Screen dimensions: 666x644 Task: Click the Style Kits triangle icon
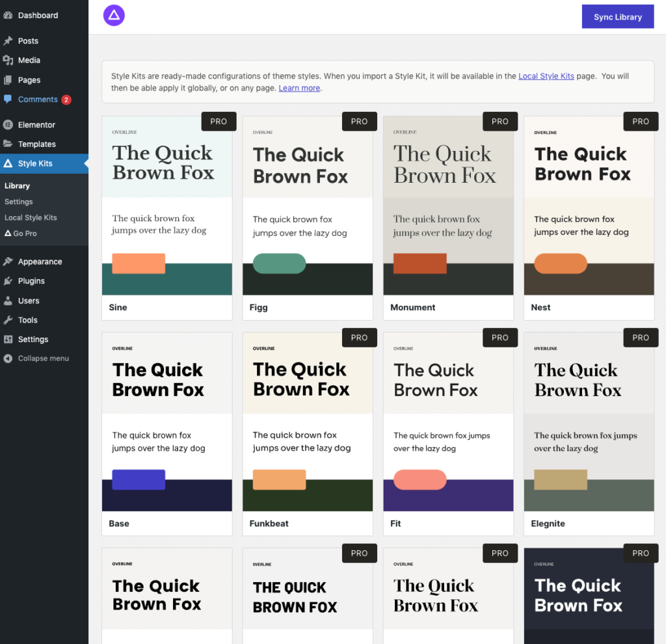[x=8, y=163]
